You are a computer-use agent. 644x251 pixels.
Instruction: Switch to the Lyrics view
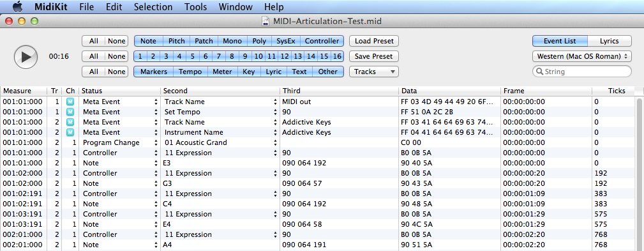pos(610,41)
